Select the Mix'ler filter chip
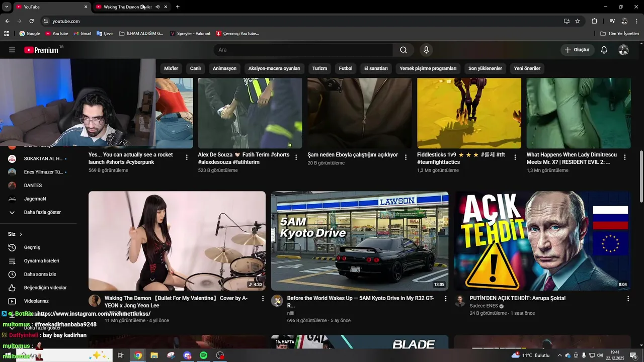 coord(171,68)
